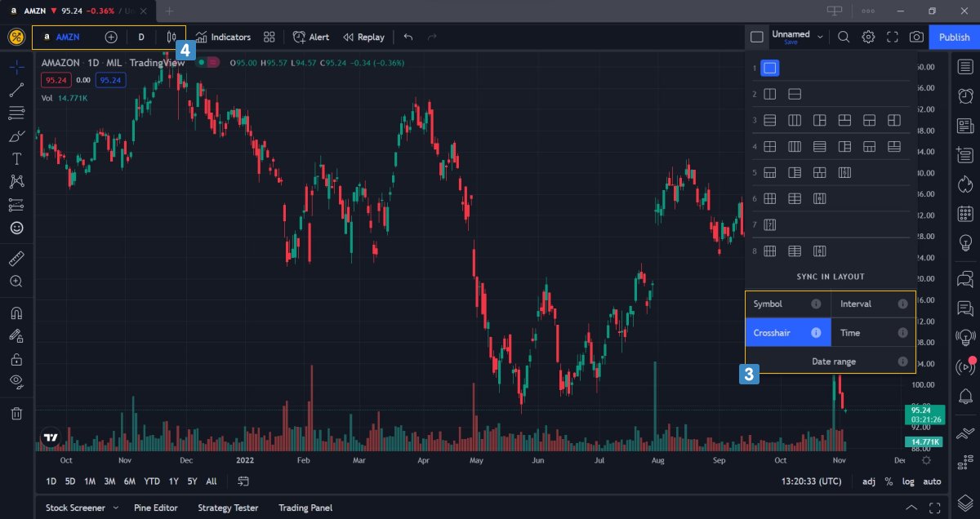Open the Fibonacci tools in the left toolbar
This screenshot has width=980, height=519.
pos(16,113)
